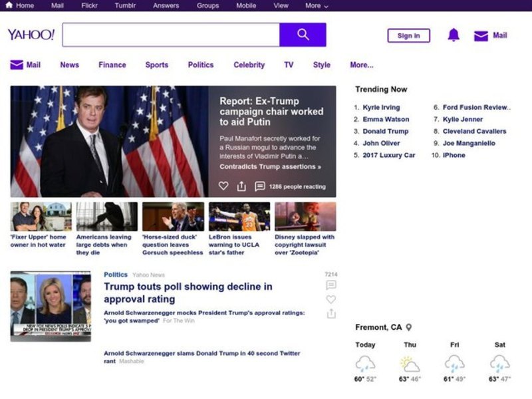This screenshot has height=399, width=532.
Task: Open the Finance tab
Action: coord(112,65)
